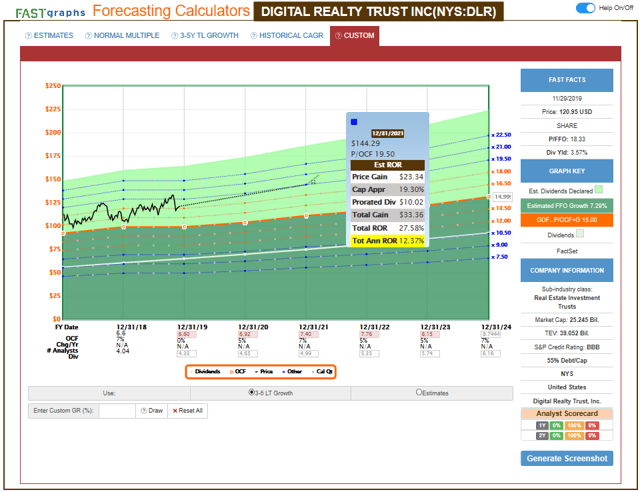Click the 2Y badge in Analyst Scorecard
The image size is (640, 492).
(x=542, y=436)
